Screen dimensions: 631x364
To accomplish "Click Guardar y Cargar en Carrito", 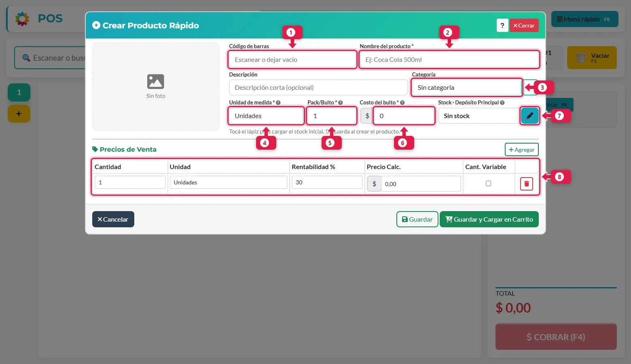I will click(x=489, y=220).
